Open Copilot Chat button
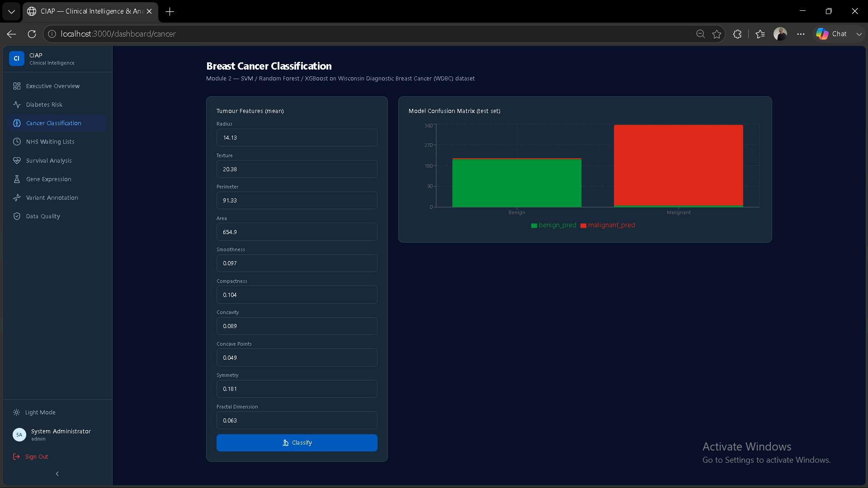 832,34
